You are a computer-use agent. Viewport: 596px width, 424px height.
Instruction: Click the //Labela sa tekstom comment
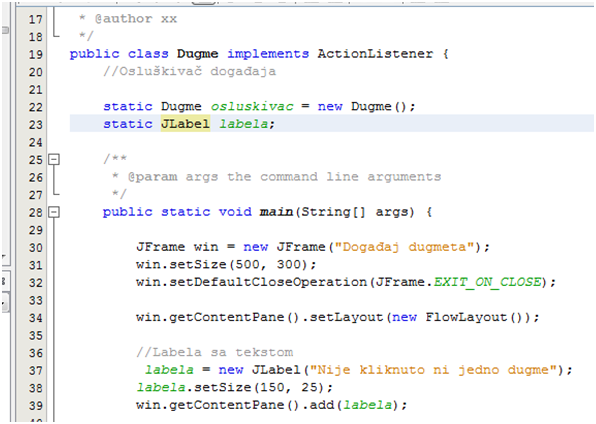coord(215,352)
